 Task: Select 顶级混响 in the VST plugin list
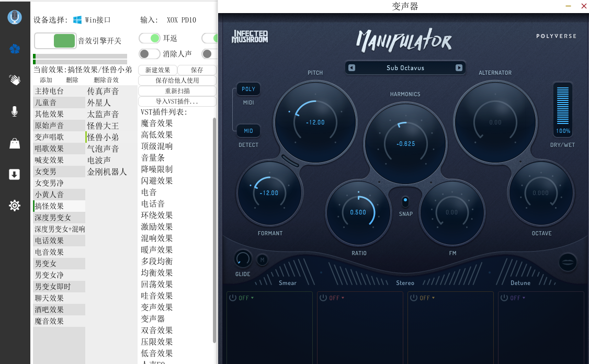coord(157,146)
